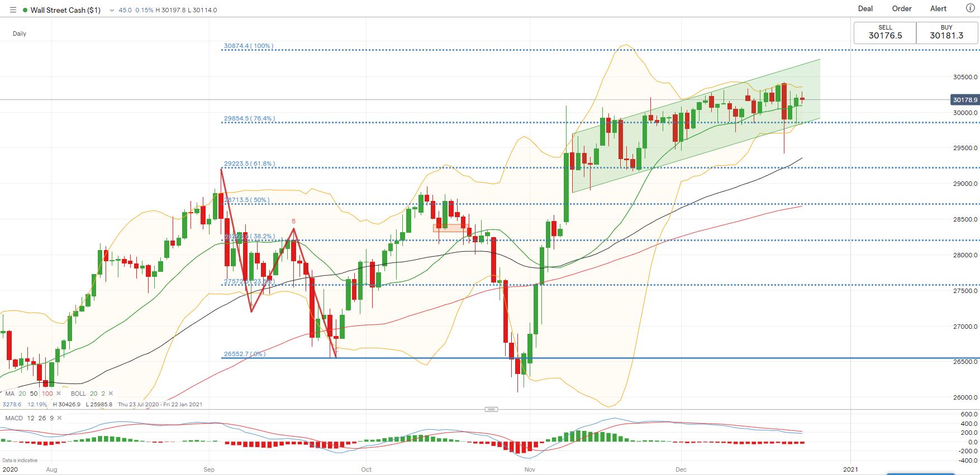Open MA indicator settings label

coord(10,394)
